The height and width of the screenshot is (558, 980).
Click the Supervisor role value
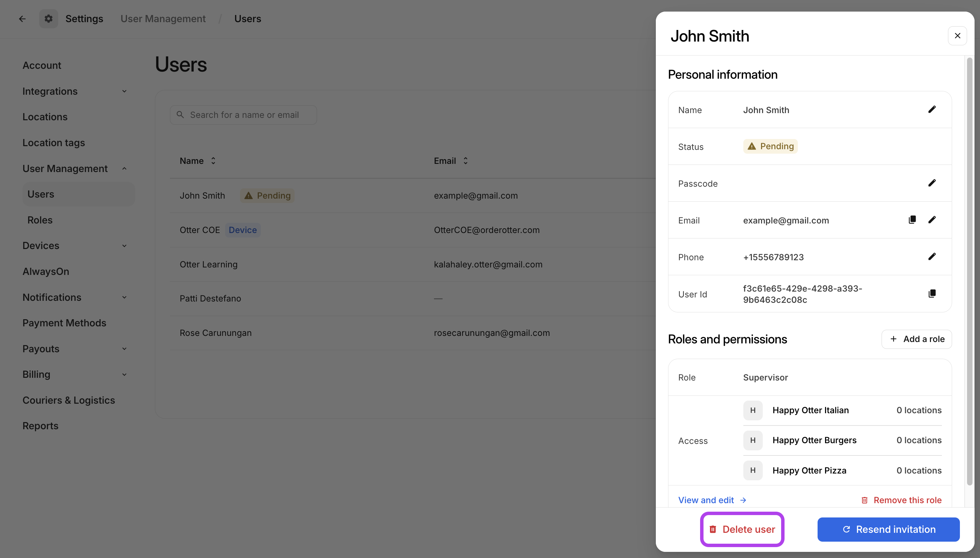point(765,377)
